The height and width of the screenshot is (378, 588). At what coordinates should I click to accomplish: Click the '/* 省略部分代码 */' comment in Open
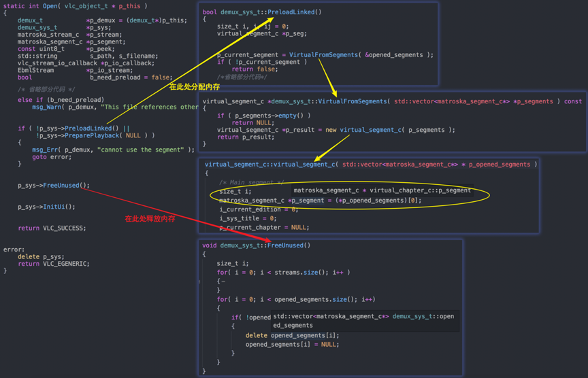(46, 89)
